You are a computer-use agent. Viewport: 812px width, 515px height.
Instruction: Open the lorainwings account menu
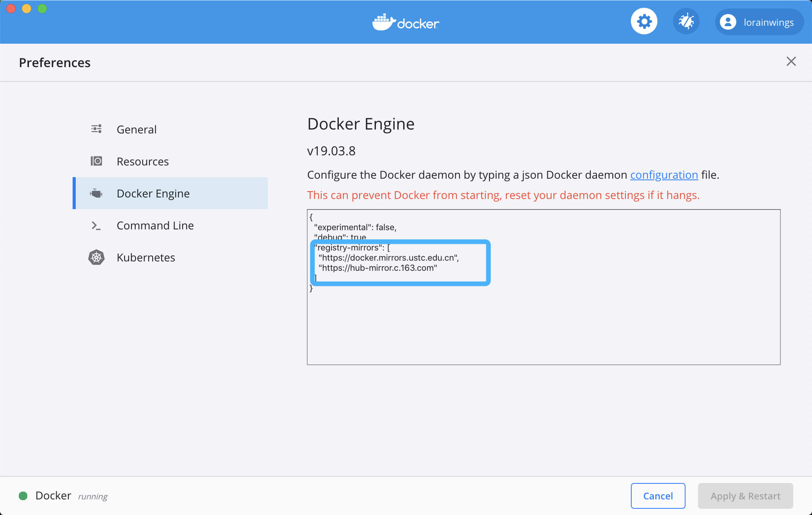click(759, 22)
